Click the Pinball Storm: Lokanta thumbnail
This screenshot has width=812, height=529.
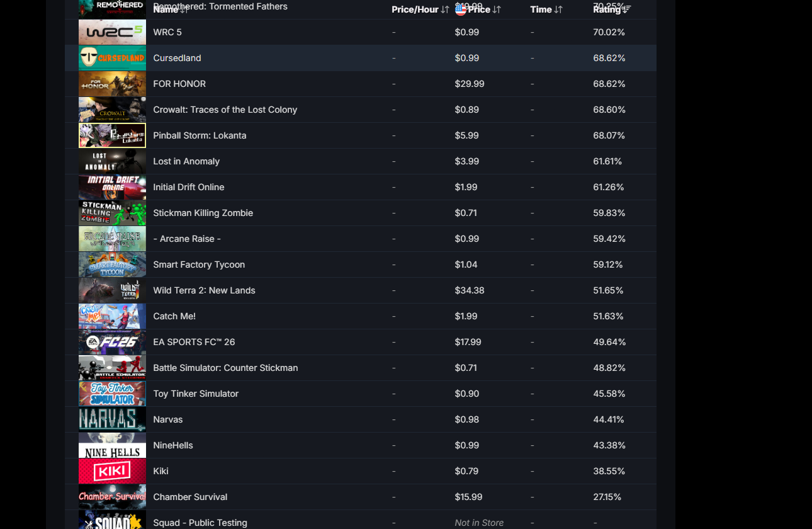(x=112, y=135)
